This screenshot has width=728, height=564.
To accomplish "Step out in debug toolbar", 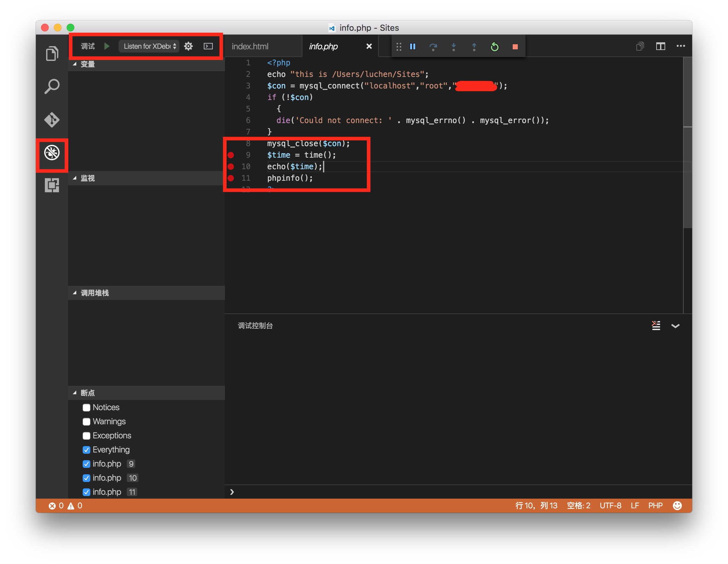I will point(474,47).
